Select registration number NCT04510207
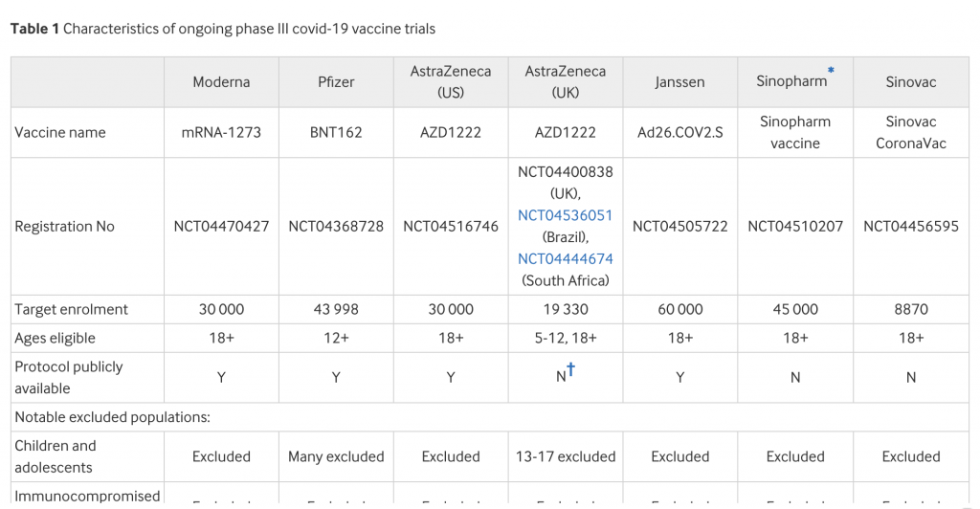The height and width of the screenshot is (509, 980). pyautogui.click(x=795, y=226)
